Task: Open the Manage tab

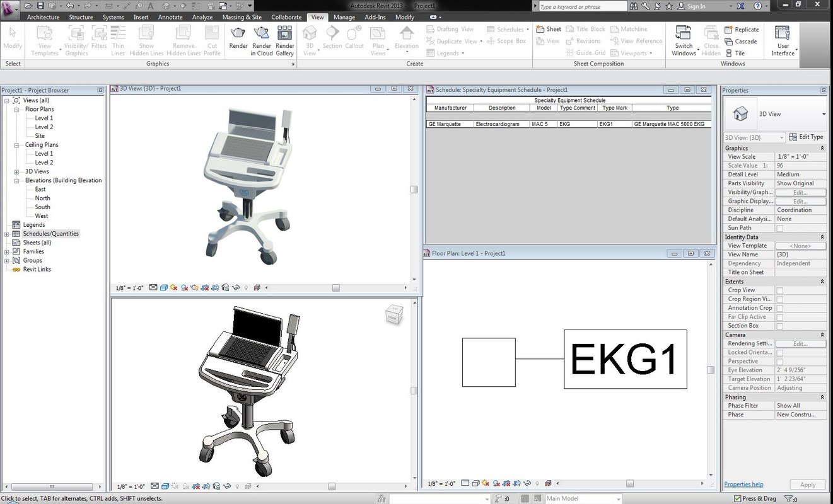Action: [344, 17]
